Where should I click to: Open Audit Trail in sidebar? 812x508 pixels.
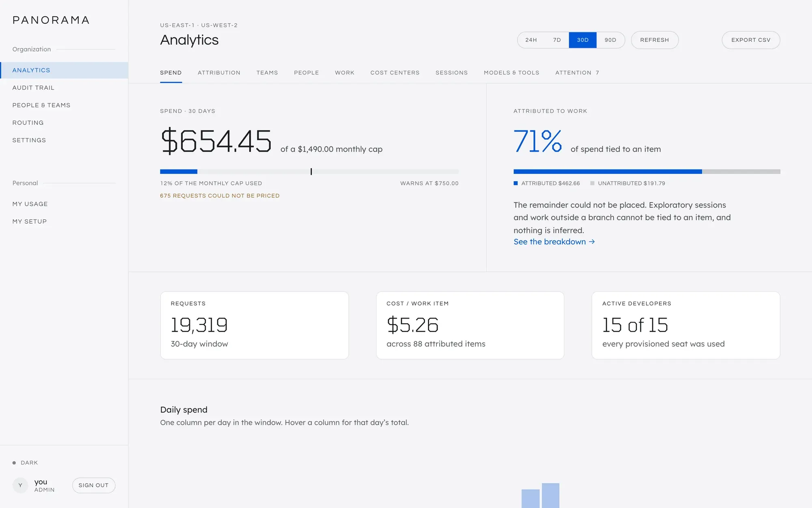pyautogui.click(x=64, y=88)
